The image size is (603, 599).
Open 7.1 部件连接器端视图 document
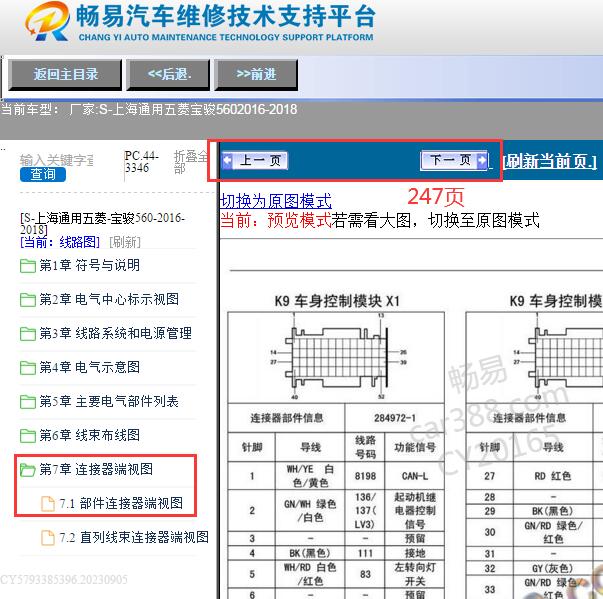121,503
